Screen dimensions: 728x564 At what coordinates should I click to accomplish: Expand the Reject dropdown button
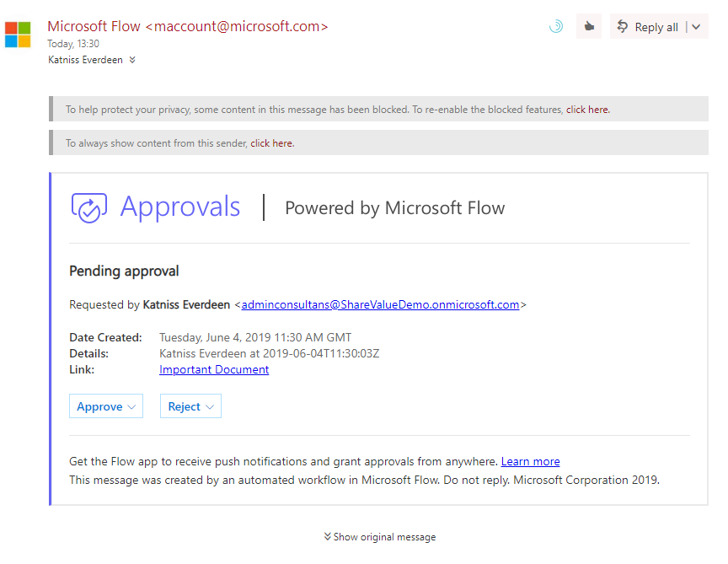coord(190,406)
